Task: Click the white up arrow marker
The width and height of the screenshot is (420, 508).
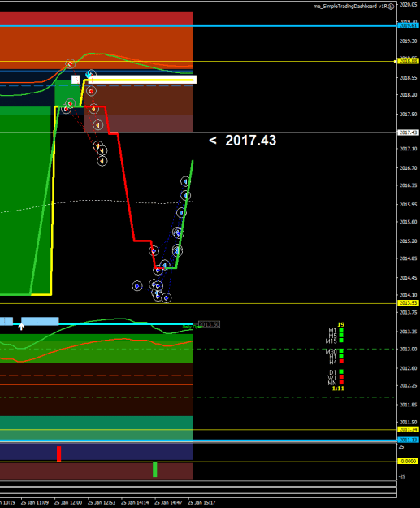Action: 21,327
